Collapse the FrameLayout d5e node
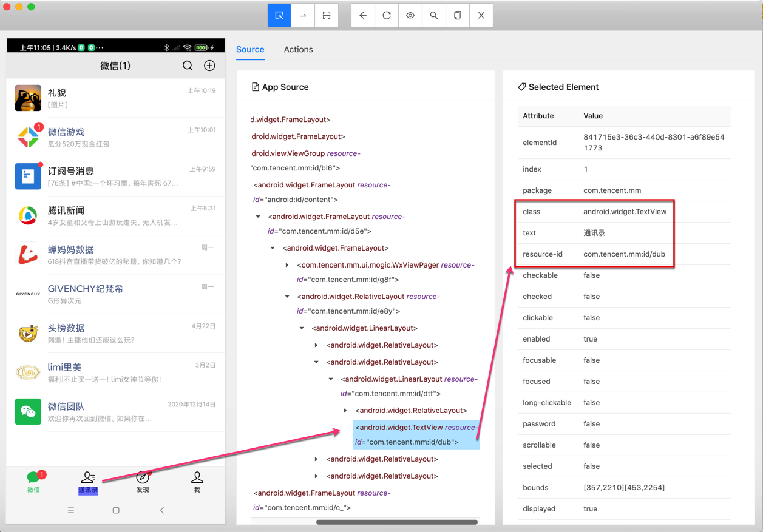 (258, 217)
